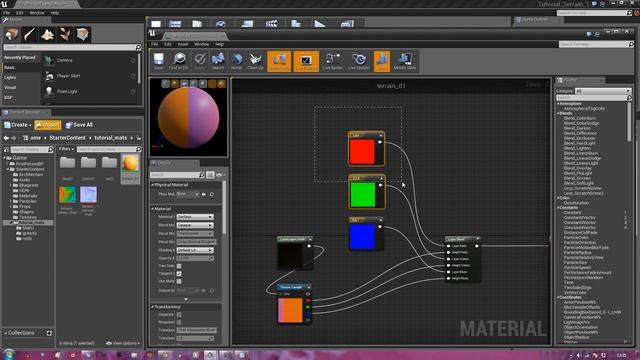Open the Palette Category dropdown
The image size is (640, 360).
pyautogui.click(x=602, y=91)
